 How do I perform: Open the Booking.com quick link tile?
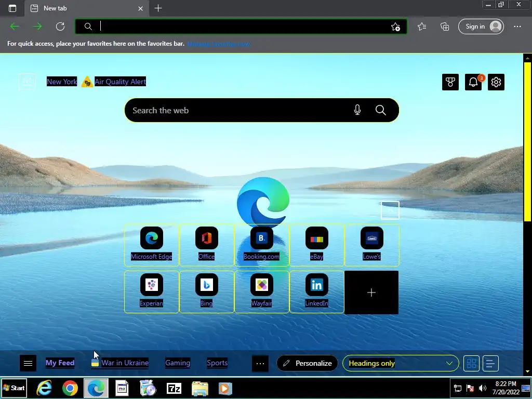[x=262, y=245]
